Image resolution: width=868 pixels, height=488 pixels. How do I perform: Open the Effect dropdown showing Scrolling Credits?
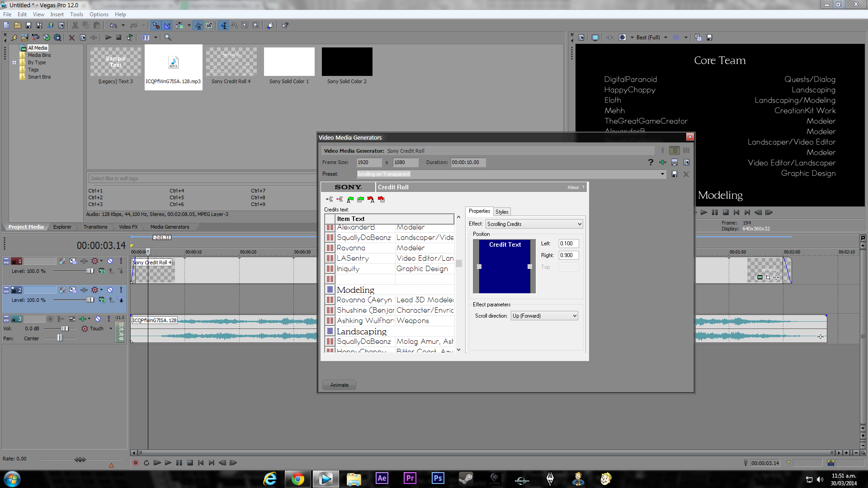tap(534, 224)
